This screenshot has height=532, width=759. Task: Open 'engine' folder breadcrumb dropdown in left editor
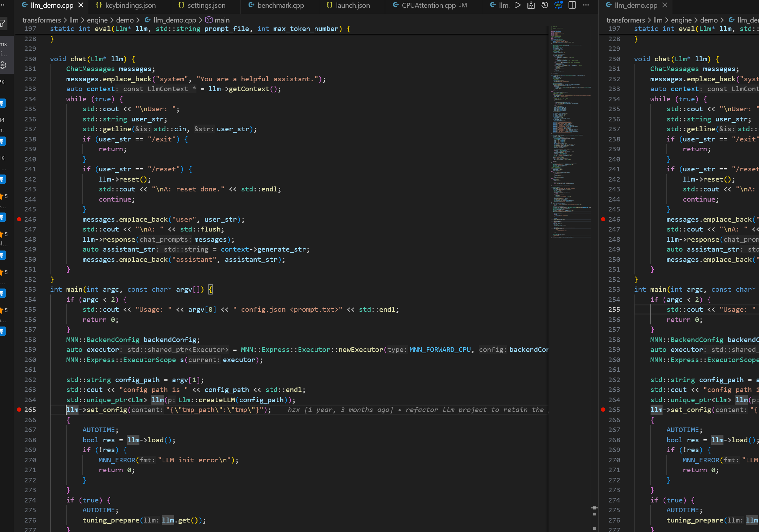click(x=97, y=20)
